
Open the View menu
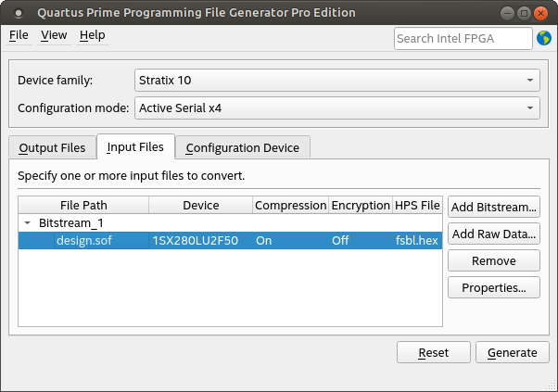click(54, 35)
